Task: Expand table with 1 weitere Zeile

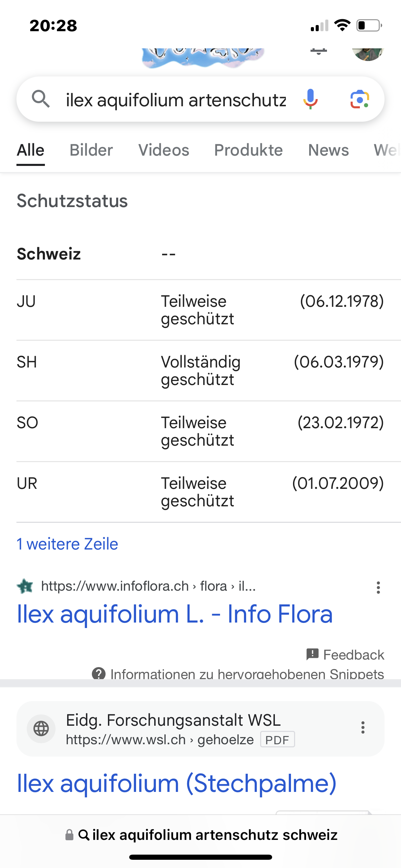Action: pos(68,544)
